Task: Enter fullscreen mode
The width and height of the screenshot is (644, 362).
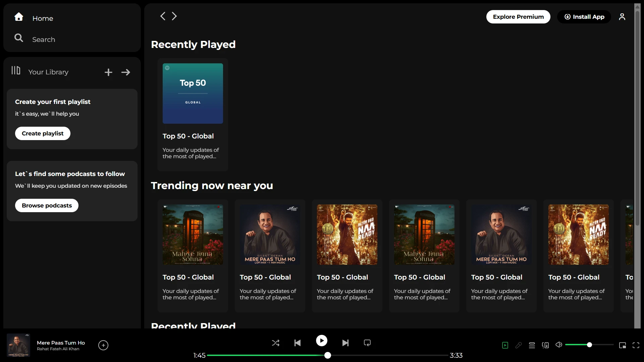Action: pos(636,345)
